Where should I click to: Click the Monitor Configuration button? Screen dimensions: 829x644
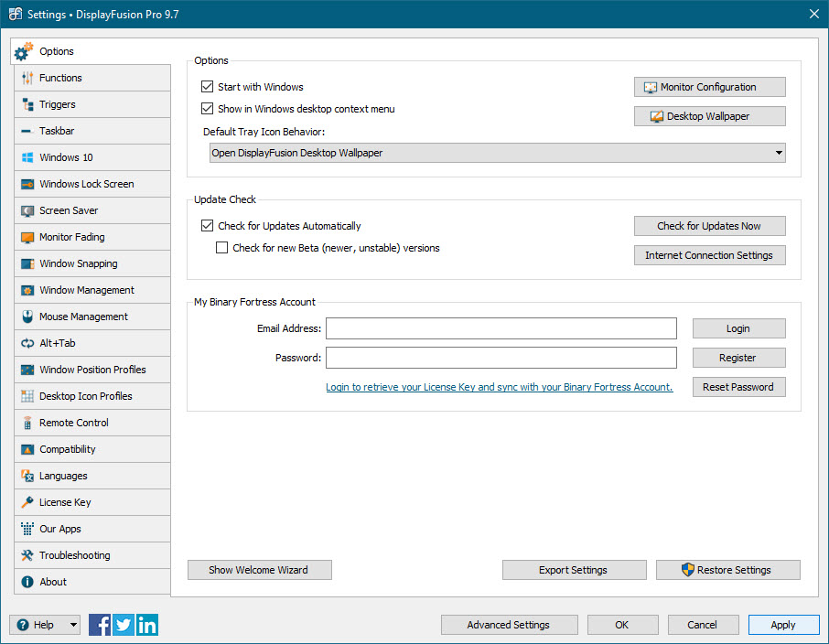[x=709, y=87]
